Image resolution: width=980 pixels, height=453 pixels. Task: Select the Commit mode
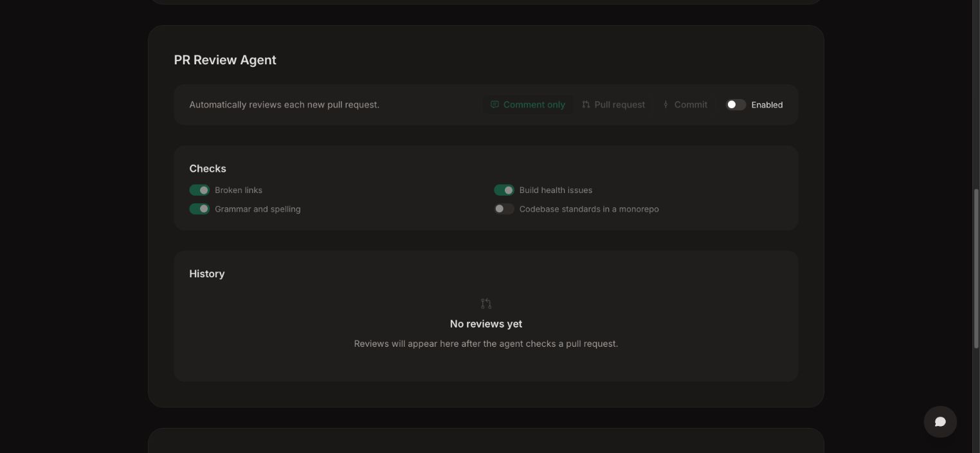(685, 105)
